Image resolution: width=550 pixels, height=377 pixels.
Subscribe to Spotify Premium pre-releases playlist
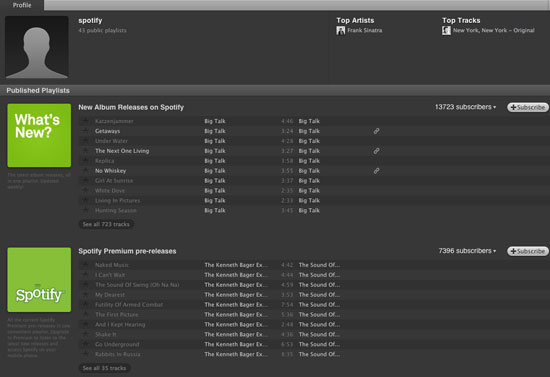[x=528, y=251]
